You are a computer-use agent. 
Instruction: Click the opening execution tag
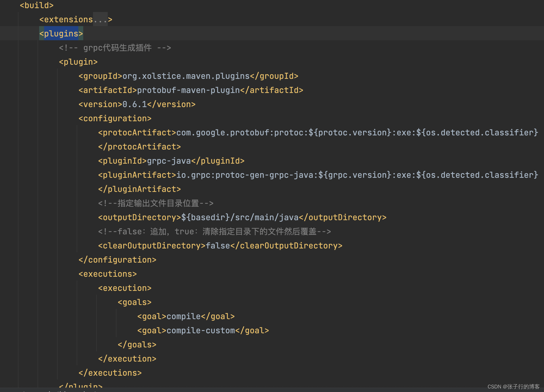[125, 288]
